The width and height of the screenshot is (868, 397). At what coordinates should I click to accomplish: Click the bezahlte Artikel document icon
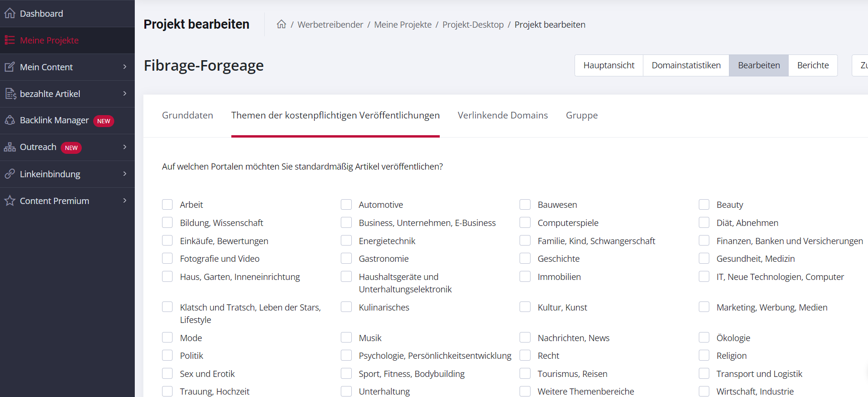coord(10,94)
